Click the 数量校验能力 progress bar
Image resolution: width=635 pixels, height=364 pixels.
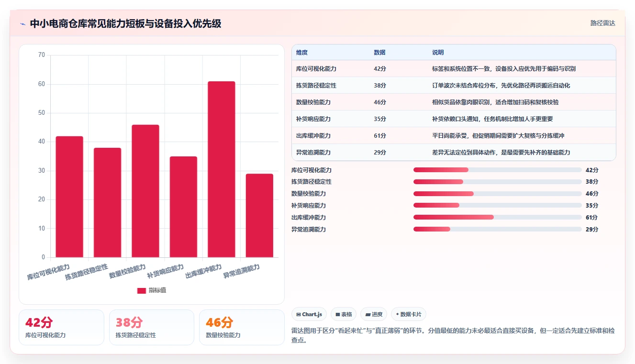click(498, 194)
